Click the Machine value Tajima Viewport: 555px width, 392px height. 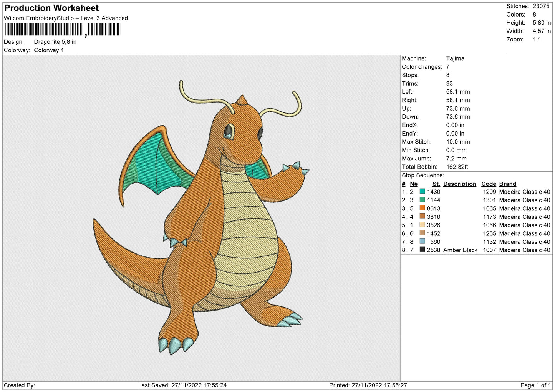455,58
